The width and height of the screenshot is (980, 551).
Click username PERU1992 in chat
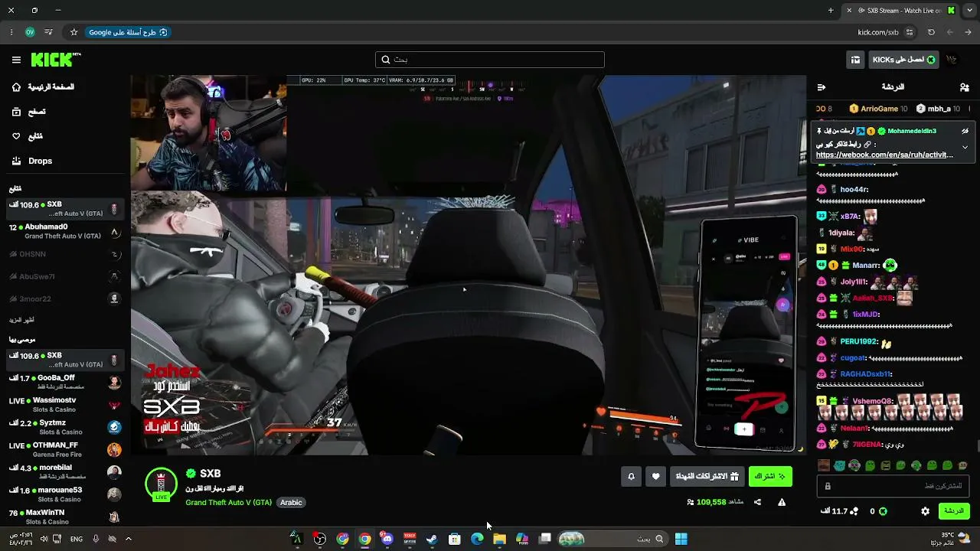(858, 341)
